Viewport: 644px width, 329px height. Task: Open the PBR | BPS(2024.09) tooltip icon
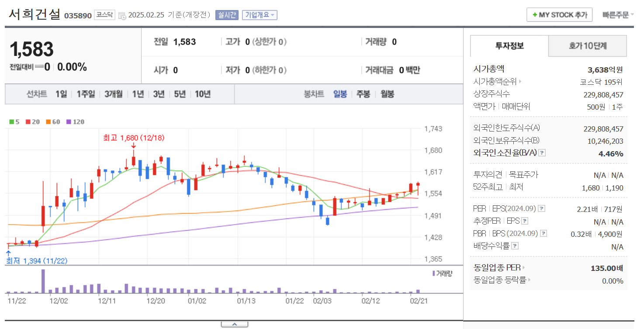[544, 233]
